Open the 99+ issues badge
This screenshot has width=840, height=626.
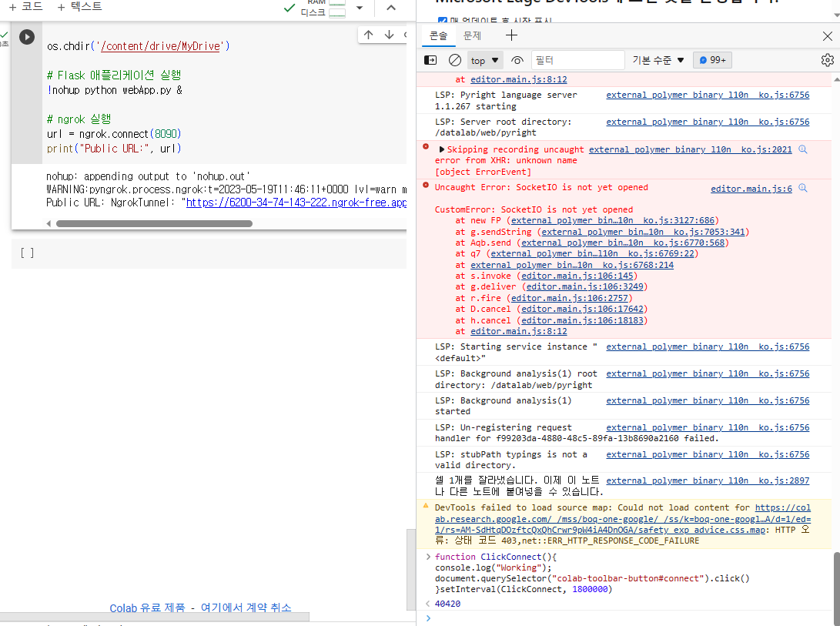click(x=712, y=60)
